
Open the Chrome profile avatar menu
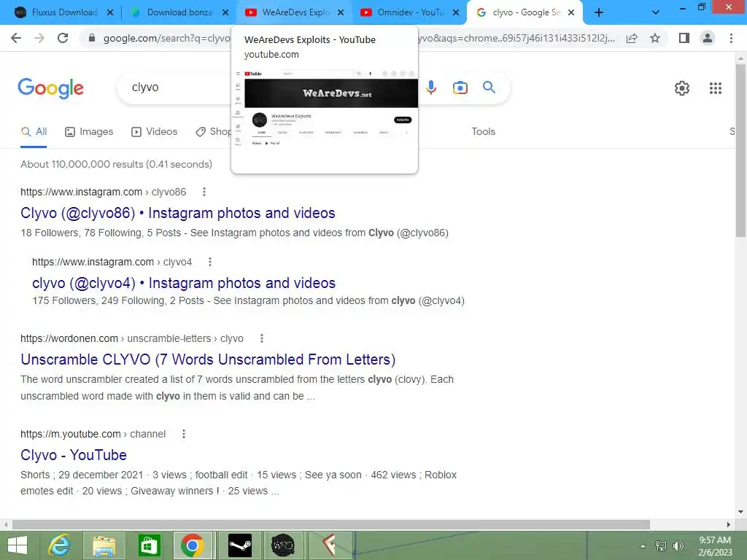point(708,38)
